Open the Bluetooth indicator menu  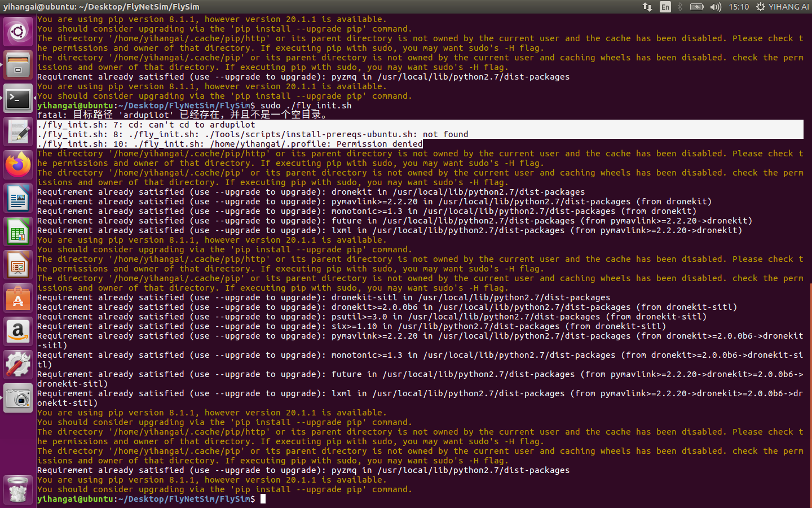[x=680, y=7]
